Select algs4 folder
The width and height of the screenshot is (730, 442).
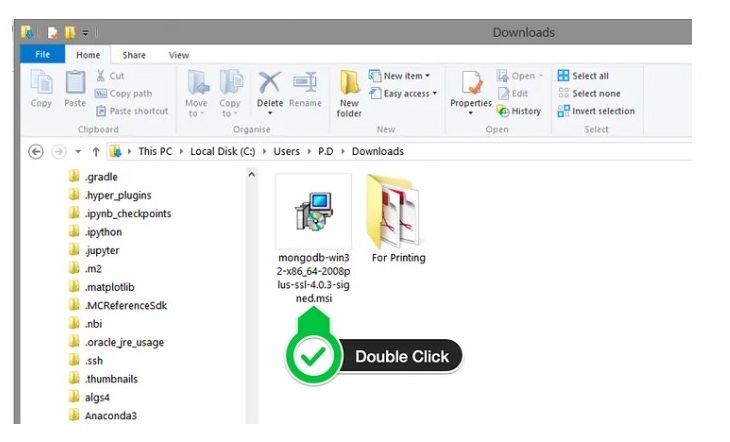(89, 397)
